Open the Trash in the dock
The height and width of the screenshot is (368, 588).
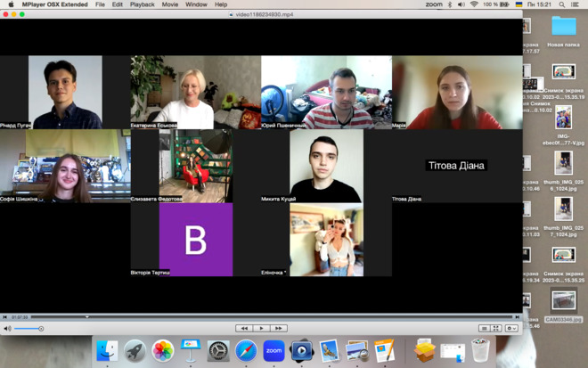coord(480,350)
